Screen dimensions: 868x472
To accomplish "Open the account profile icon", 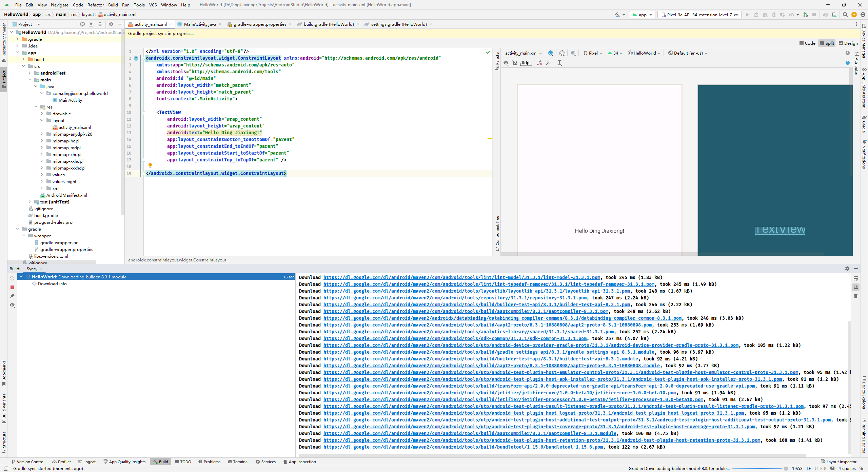I will coord(863,15).
